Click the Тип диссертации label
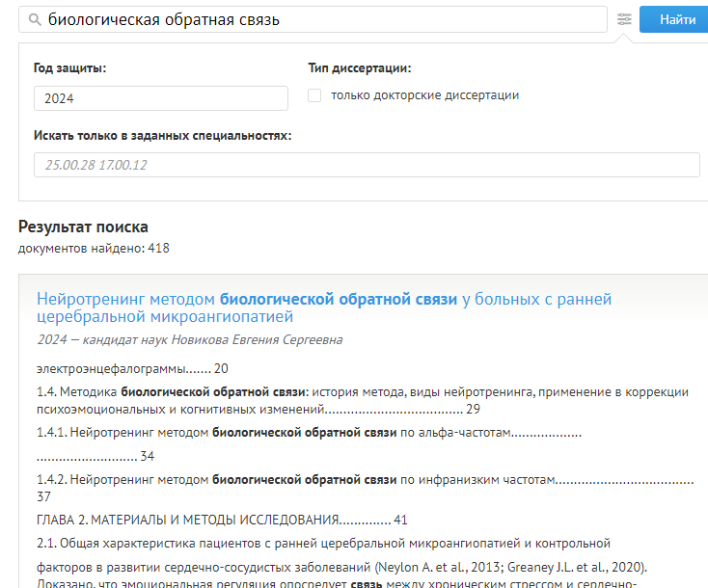 click(360, 68)
